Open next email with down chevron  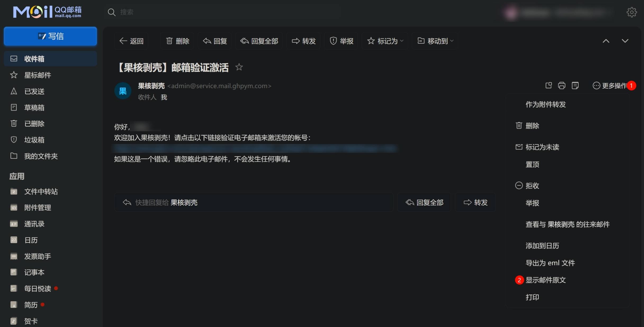625,41
